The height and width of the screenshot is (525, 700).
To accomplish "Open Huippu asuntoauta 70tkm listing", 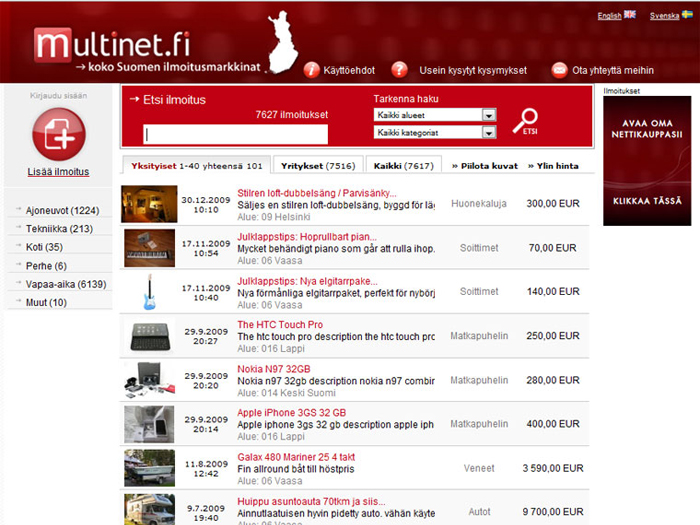I will pyautogui.click(x=311, y=501).
